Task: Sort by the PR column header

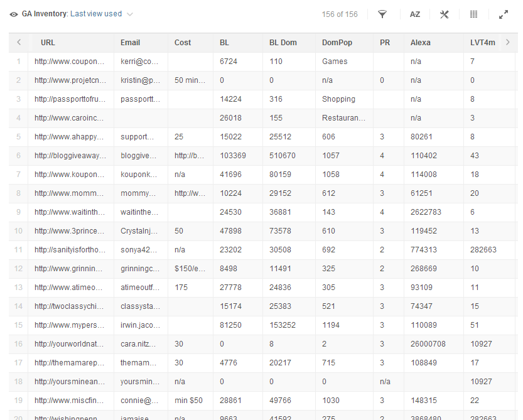Action: pyautogui.click(x=385, y=43)
